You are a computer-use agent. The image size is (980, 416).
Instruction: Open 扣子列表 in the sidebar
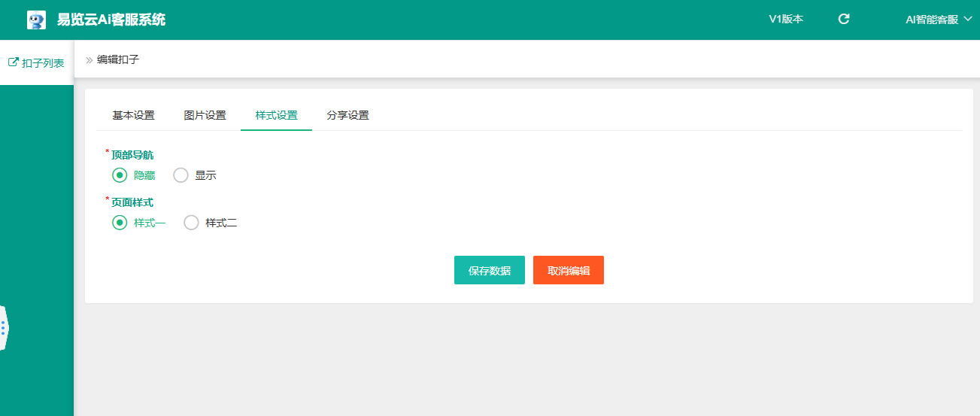click(42, 63)
